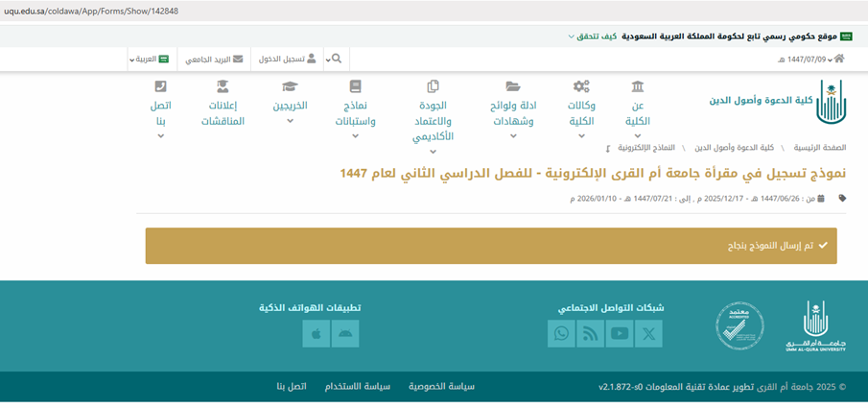Expand the search dropdown arrow
The height and width of the screenshot is (408, 868).
click(328, 60)
